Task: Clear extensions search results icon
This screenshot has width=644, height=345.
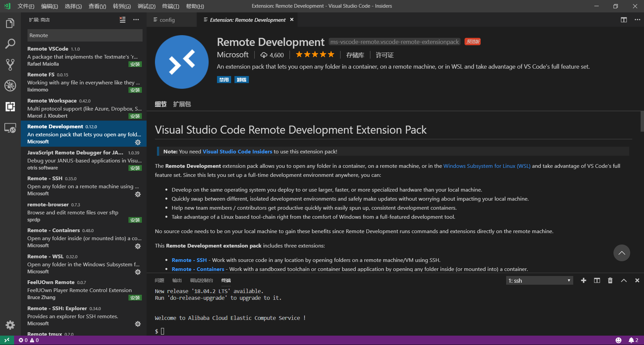Action: pyautogui.click(x=122, y=20)
